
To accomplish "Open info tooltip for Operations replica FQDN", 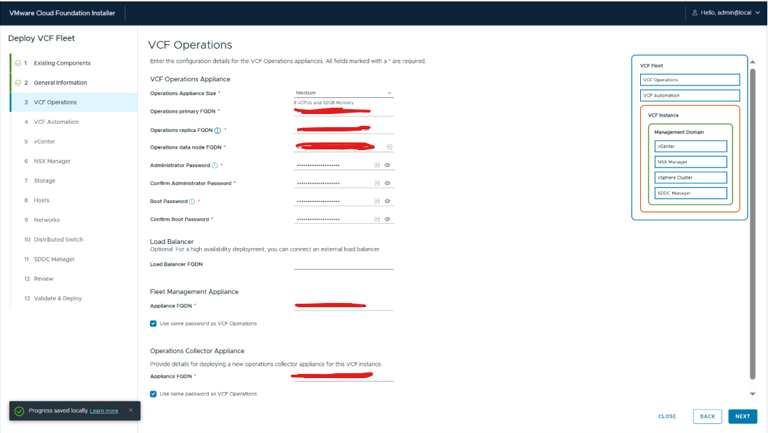I will pos(217,130).
